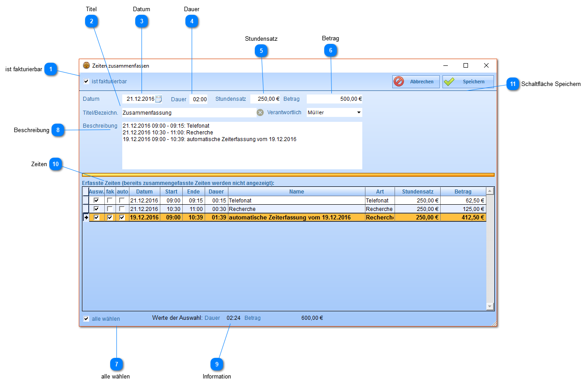This screenshot has height=387, width=588.
Task: Click the orange splitter bar above the table
Action: (288, 175)
